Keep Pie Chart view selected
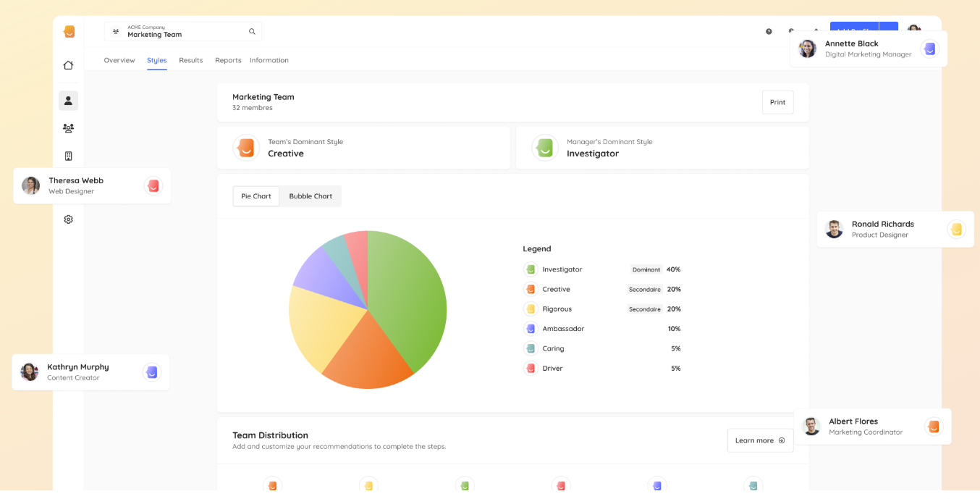Viewport: 980px width, 499px height. pyautogui.click(x=255, y=196)
